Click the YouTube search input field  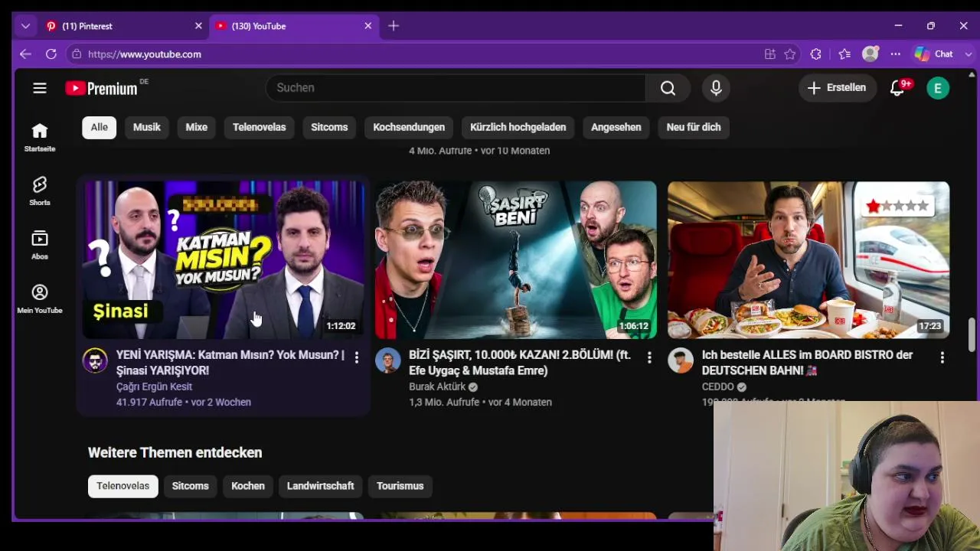click(456, 88)
